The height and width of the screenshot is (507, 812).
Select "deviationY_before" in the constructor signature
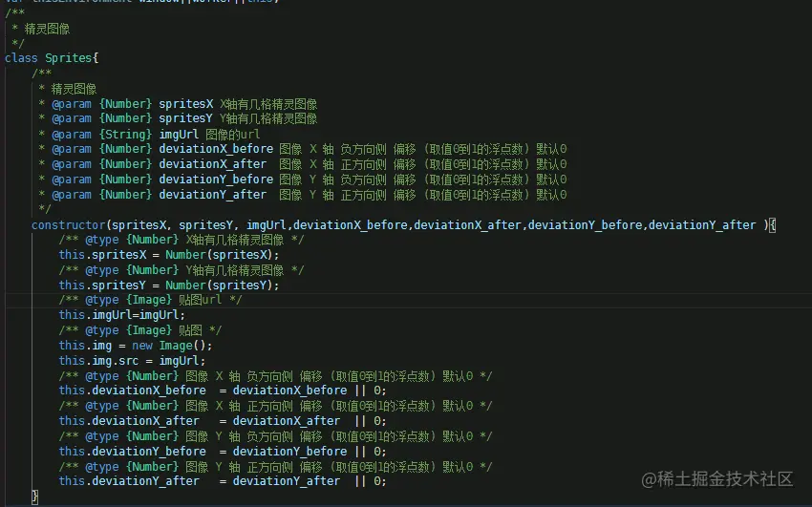tap(586, 225)
